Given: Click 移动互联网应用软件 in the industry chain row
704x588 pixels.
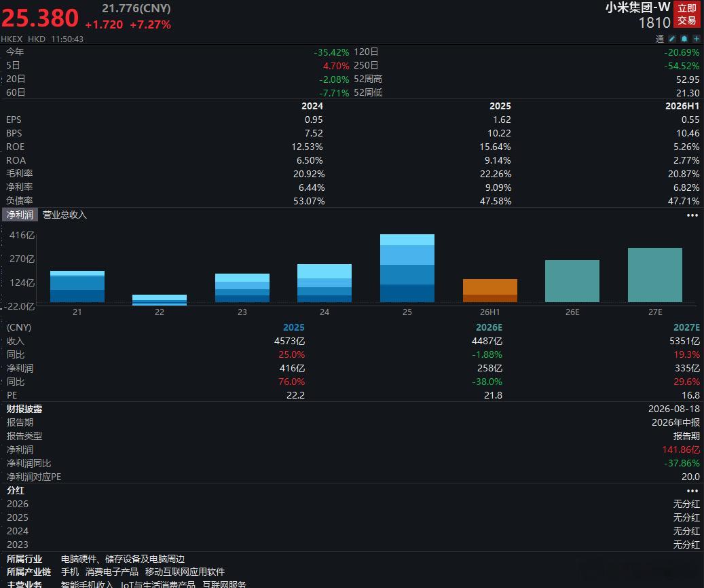Looking at the screenshot, I should (x=185, y=572).
